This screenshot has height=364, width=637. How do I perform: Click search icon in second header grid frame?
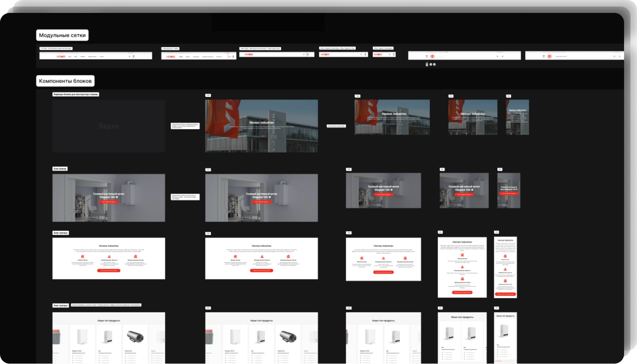click(229, 56)
